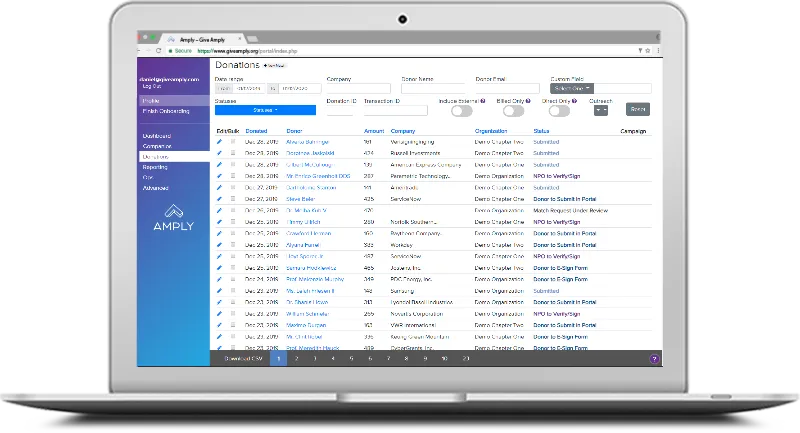Click the Direct Only help info icon
The image size is (800, 433).
574,101
